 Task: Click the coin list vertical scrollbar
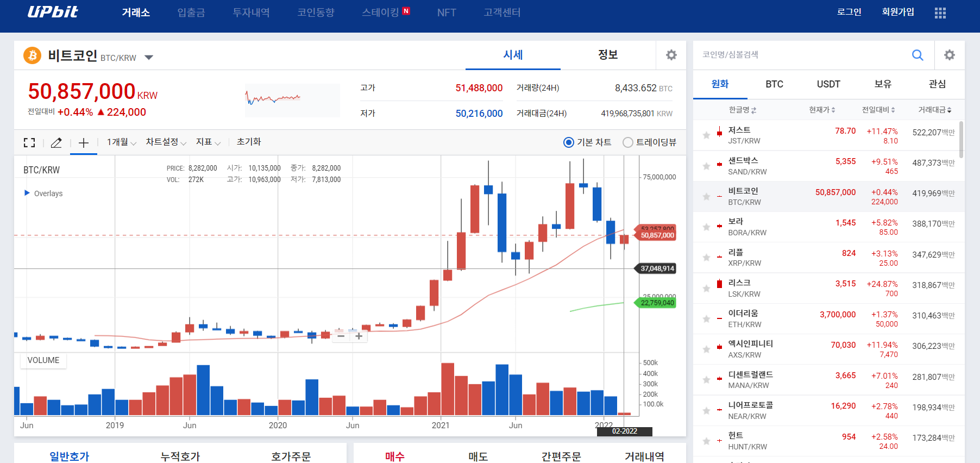point(962,140)
